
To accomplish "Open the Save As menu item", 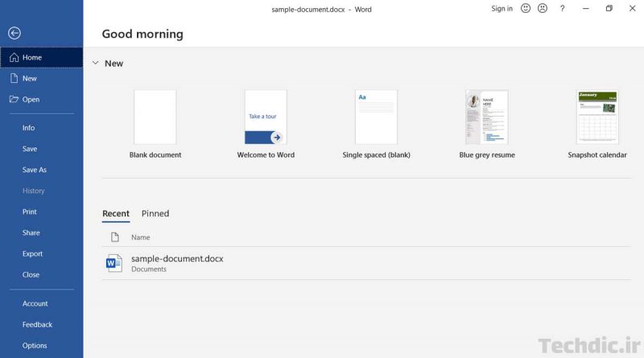I will coord(35,170).
